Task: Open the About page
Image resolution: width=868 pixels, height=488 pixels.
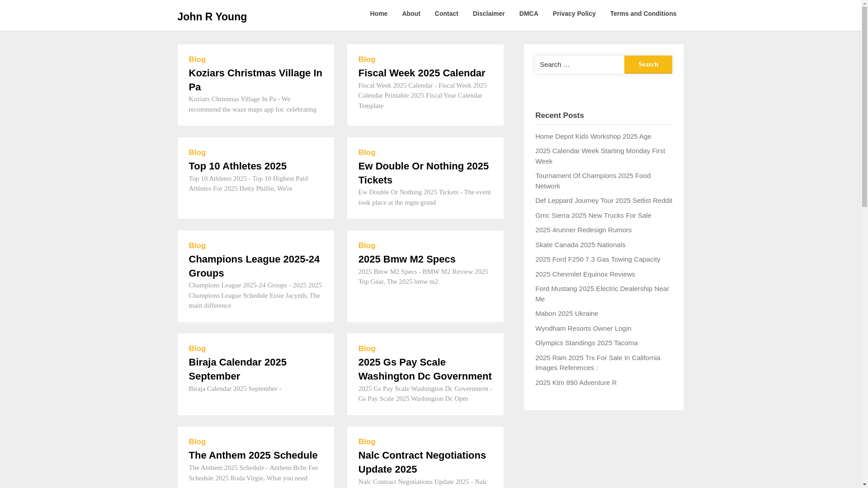Action: (x=411, y=14)
